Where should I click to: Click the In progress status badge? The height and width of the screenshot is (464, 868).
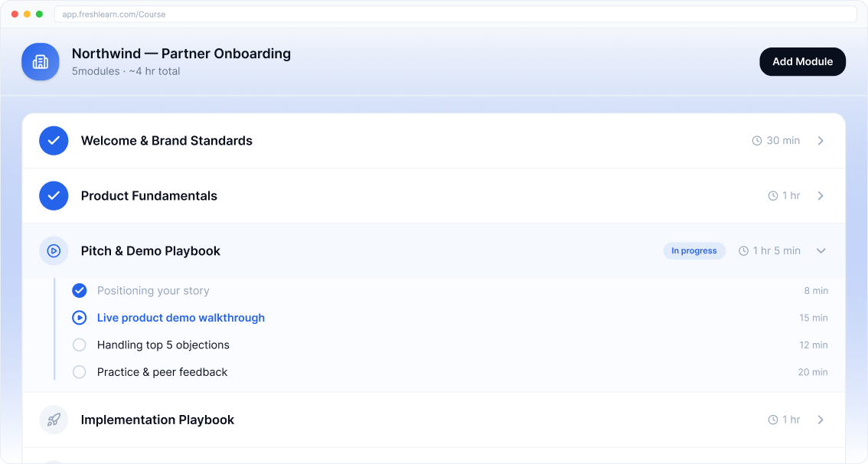point(694,251)
